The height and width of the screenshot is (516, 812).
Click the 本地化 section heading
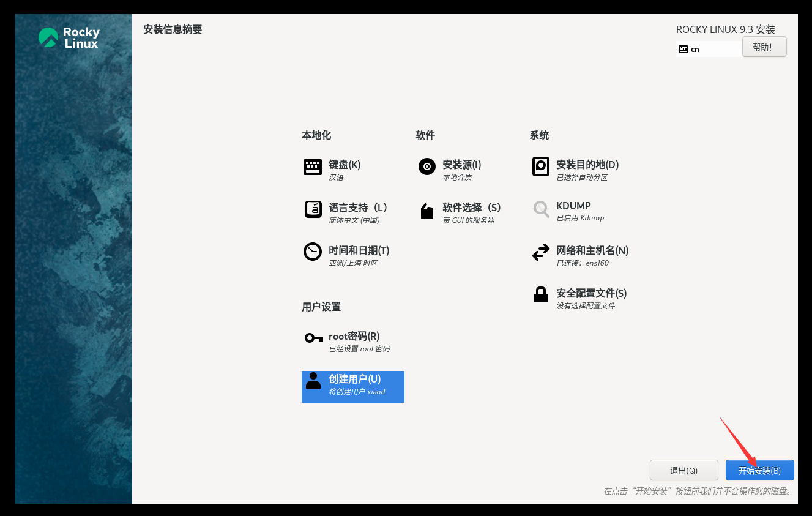(x=316, y=135)
